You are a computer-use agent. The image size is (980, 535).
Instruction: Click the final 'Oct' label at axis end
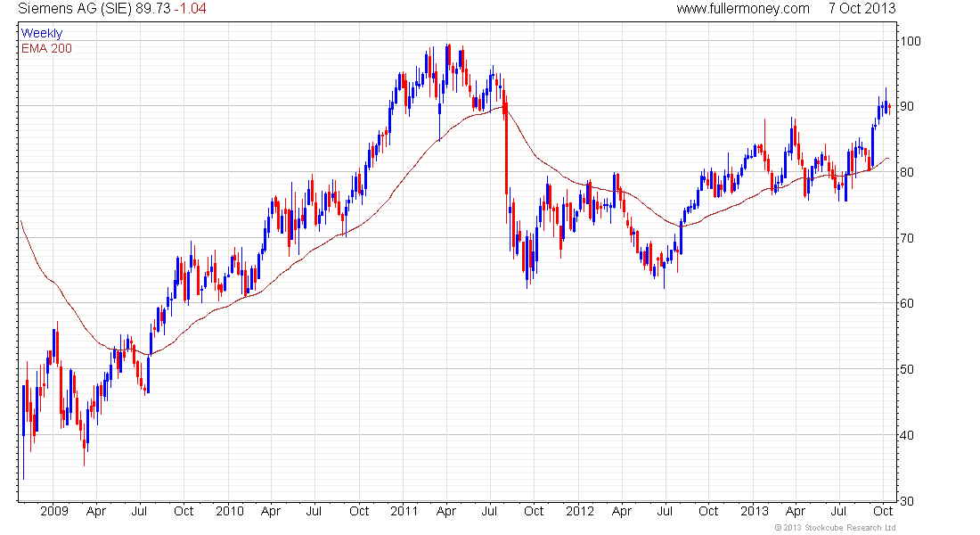coord(883,511)
